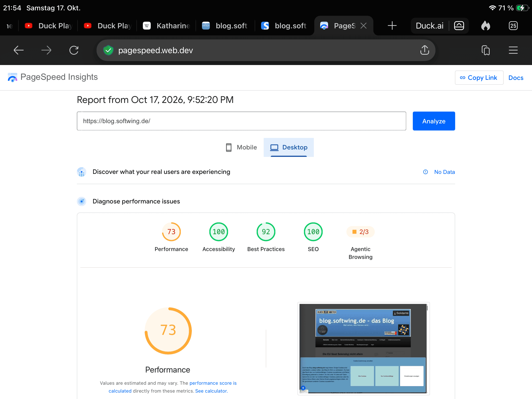Click the Duck.ai chat button
The image size is (532, 399).
430,26
